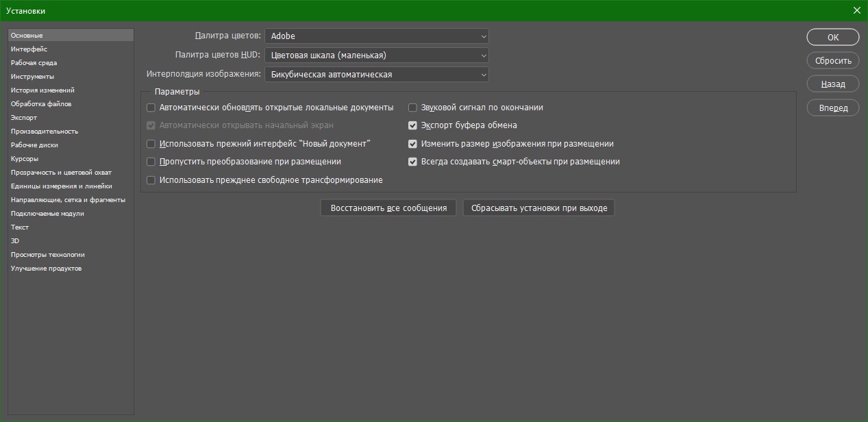Viewport: 868px width, 422px height.
Task: Open Интерполяция изображения dropdown
Action: (376, 74)
